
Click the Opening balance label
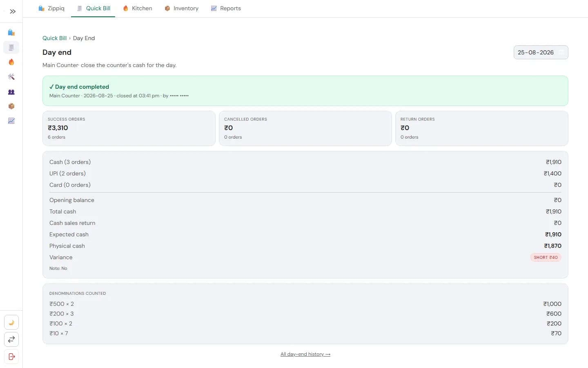72,200
